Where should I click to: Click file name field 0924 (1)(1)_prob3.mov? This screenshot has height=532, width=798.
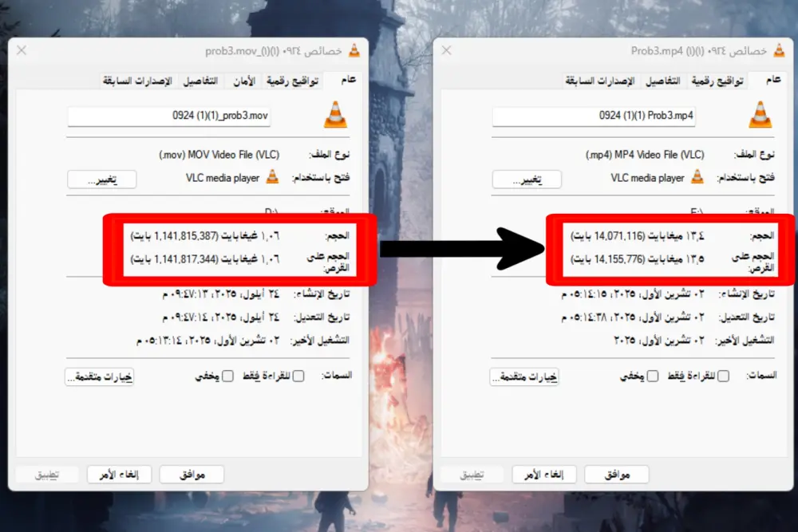[169, 116]
